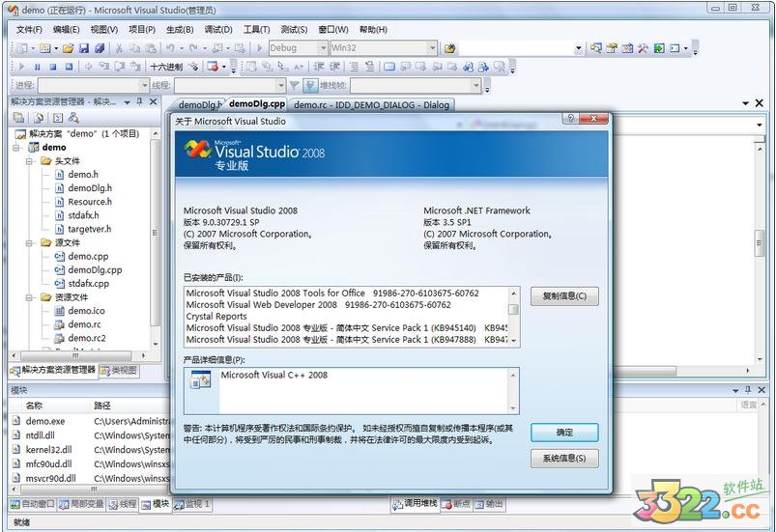Toggle pin on Solution Explorer panel
The width and height of the screenshot is (776, 532).
click(x=139, y=101)
